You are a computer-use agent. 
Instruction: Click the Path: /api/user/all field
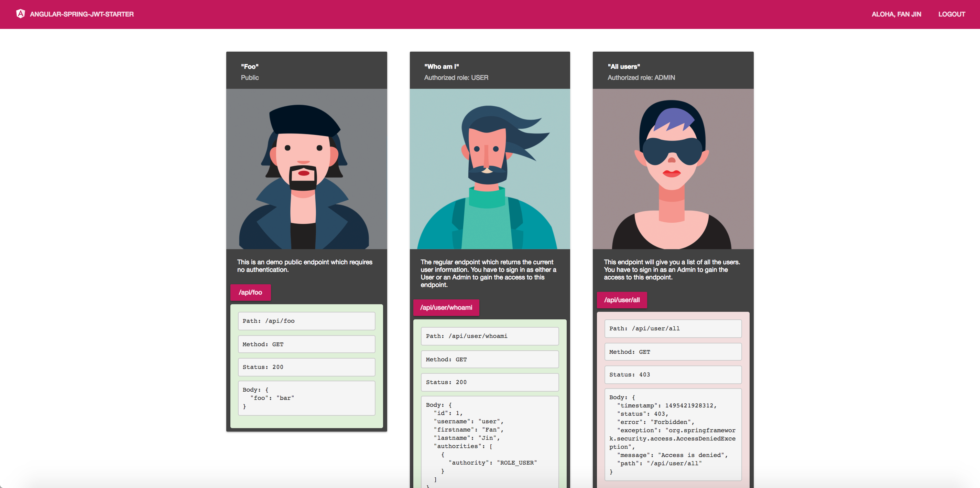click(673, 329)
